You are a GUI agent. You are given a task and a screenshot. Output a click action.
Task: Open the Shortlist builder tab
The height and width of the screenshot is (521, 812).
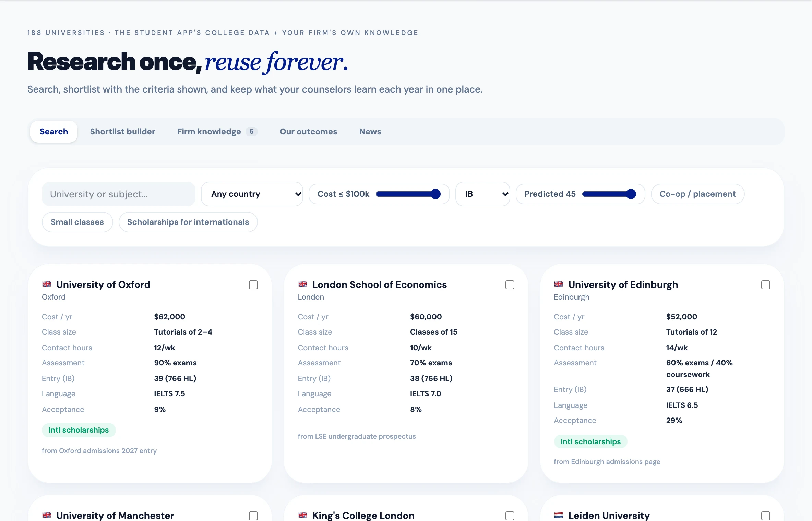pyautogui.click(x=122, y=132)
